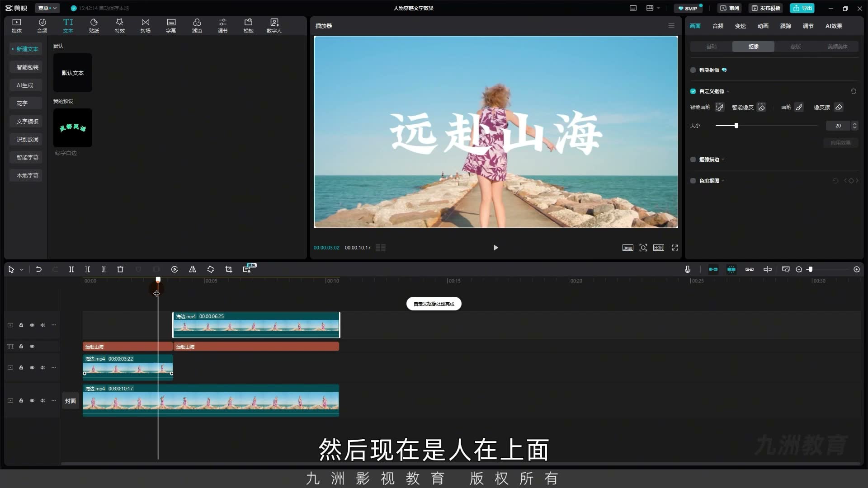Open the 调节 adjustment panel in top toolbar
868x488 pixels.
click(223, 26)
